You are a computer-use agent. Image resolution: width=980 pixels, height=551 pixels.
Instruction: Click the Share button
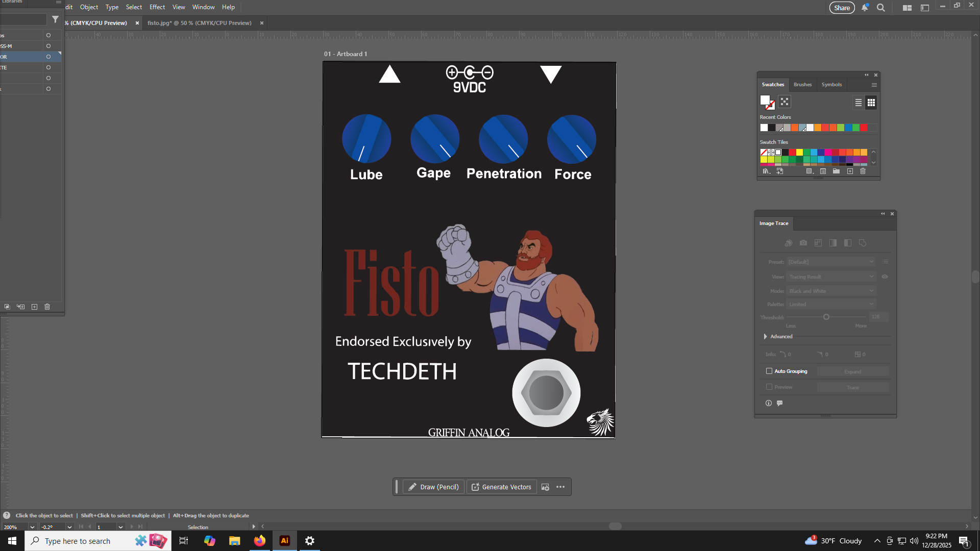tap(842, 8)
